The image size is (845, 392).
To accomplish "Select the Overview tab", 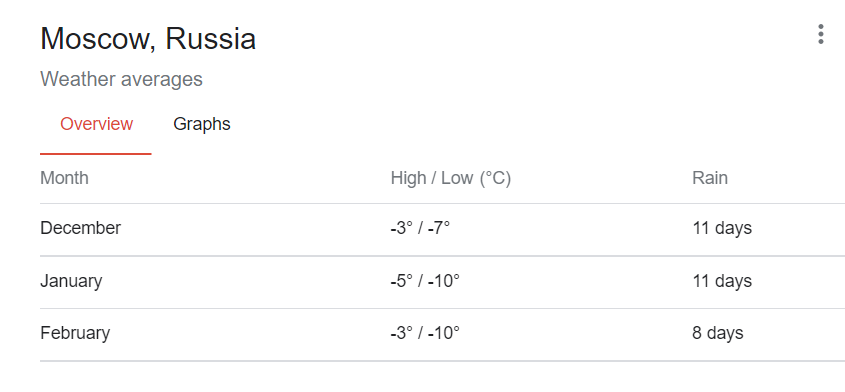I will tap(96, 124).
